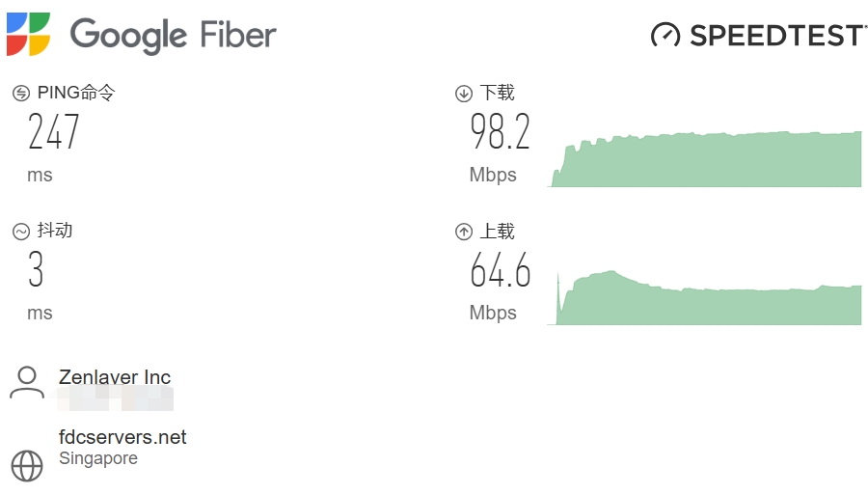Click the ping icon next to PING命令
This screenshot has height=494, width=868.
pos(21,94)
